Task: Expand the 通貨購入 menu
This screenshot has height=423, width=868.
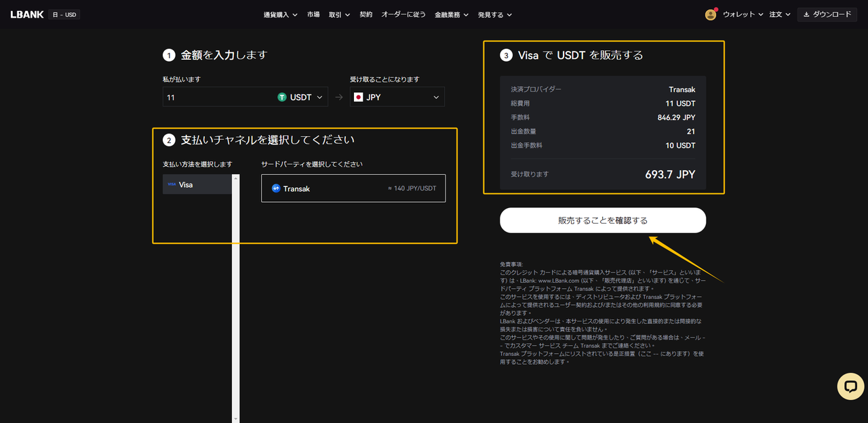Action: pos(281,14)
